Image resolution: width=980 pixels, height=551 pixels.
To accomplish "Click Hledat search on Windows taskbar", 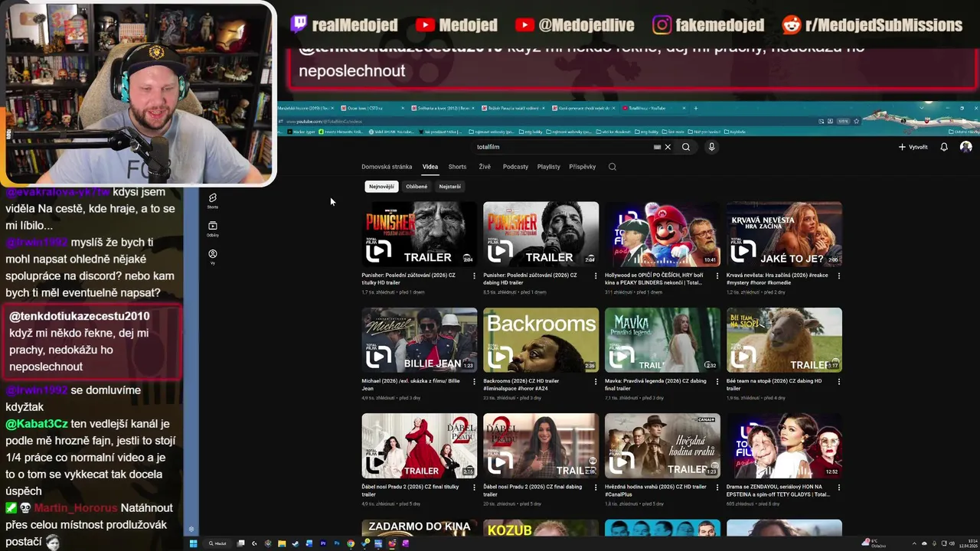I will point(218,543).
